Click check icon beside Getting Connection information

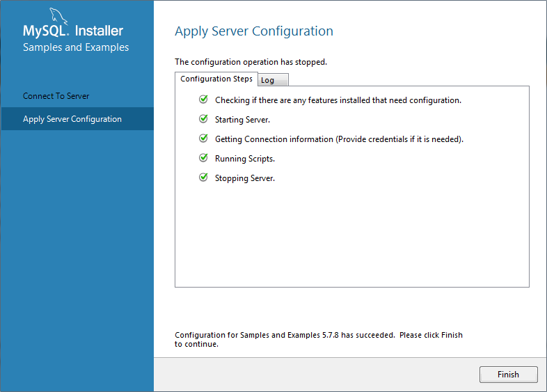click(x=203, y=139)
